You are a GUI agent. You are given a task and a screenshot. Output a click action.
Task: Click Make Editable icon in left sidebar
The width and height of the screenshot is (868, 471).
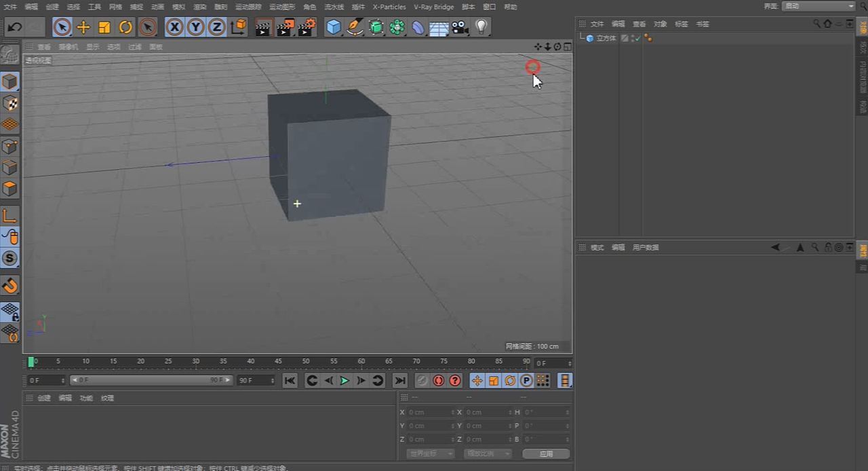(9, 56)
